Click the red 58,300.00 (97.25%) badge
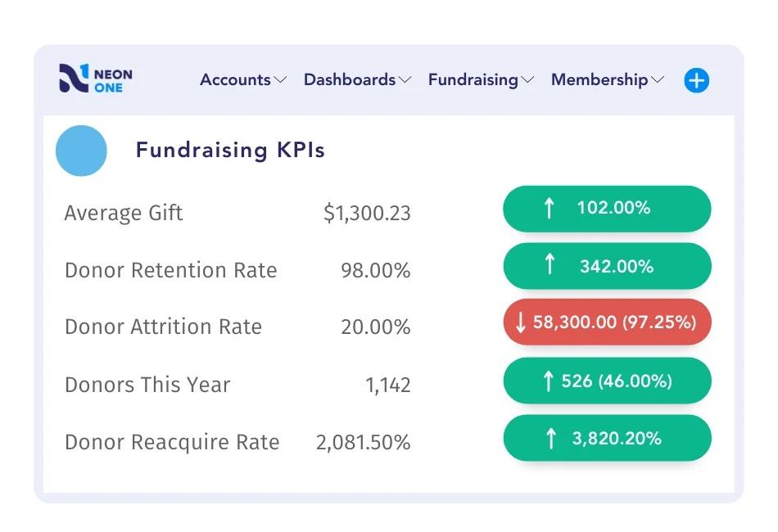Screen dimensions: 778x532 [x=607, y=322]
